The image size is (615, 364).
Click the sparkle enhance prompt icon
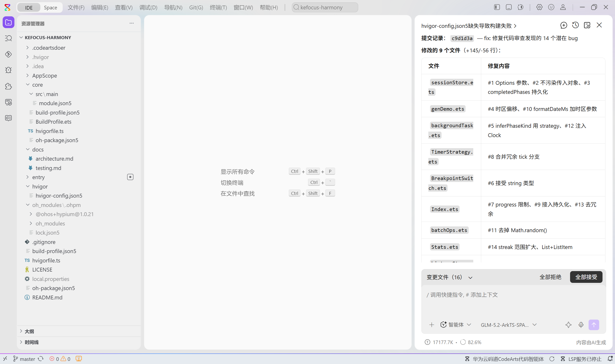568,325
